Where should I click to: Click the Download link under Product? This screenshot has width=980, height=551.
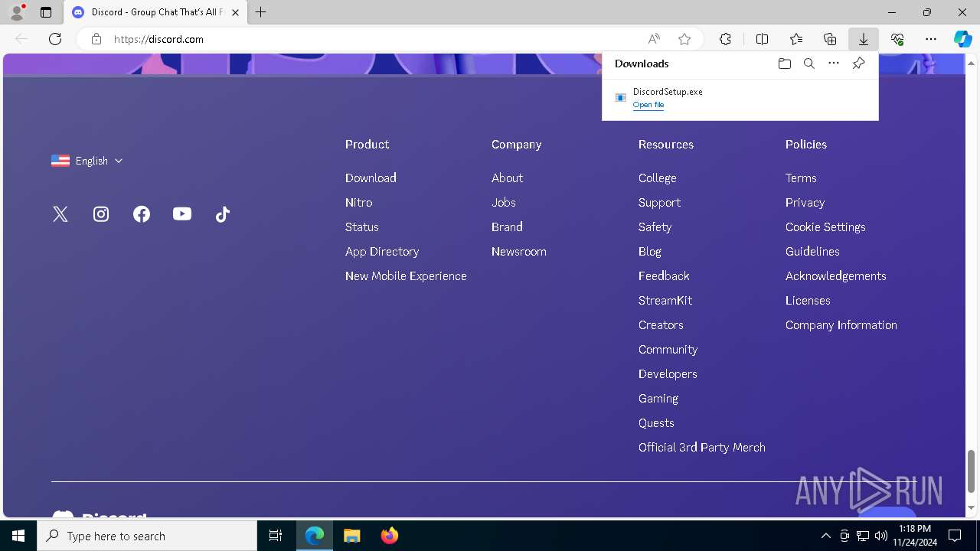[x=371, y=178]
